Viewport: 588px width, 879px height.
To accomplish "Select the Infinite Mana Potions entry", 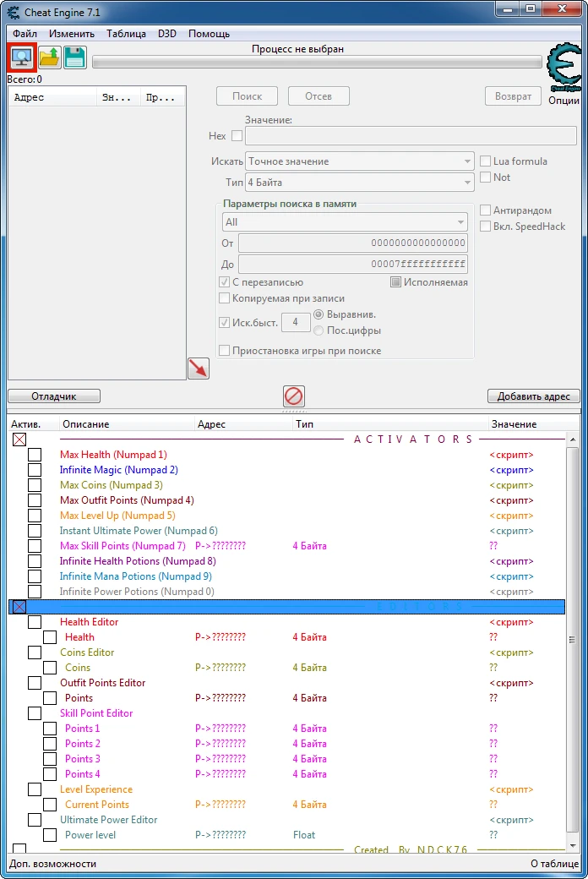I will (x=136, y=576).
